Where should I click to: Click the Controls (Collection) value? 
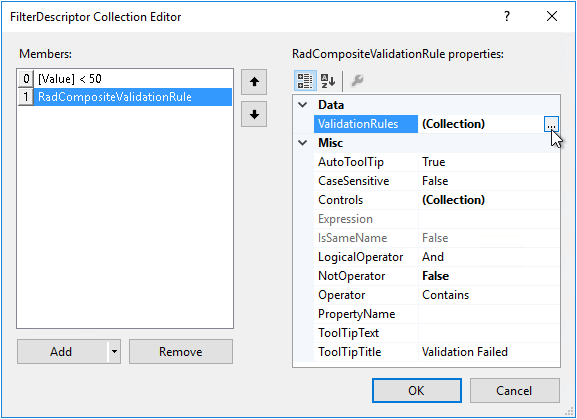(453, 200)
